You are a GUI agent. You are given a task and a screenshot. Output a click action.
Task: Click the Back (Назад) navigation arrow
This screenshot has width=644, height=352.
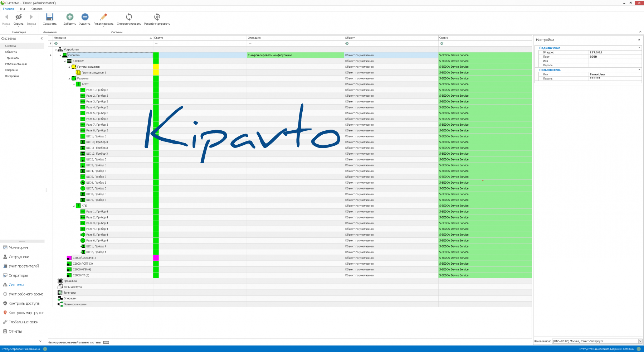tap(6, 17)
